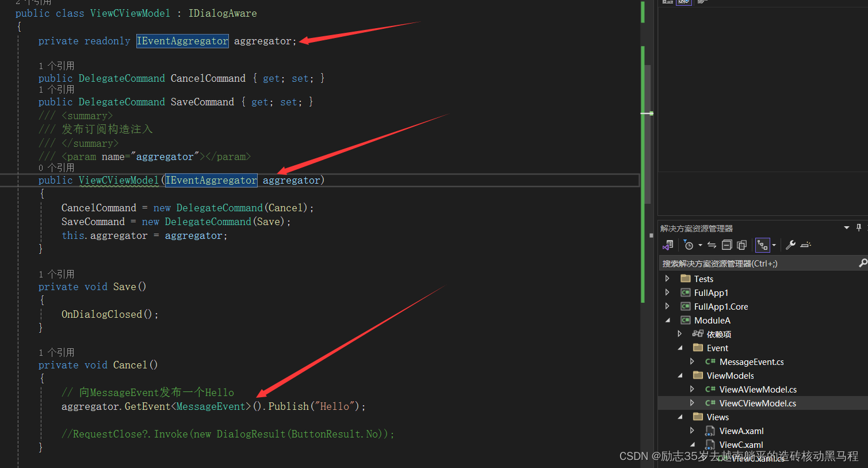Expand ViewAViewModel.cs node arrow
868x468 pixels.
click(x=692, y=389)
